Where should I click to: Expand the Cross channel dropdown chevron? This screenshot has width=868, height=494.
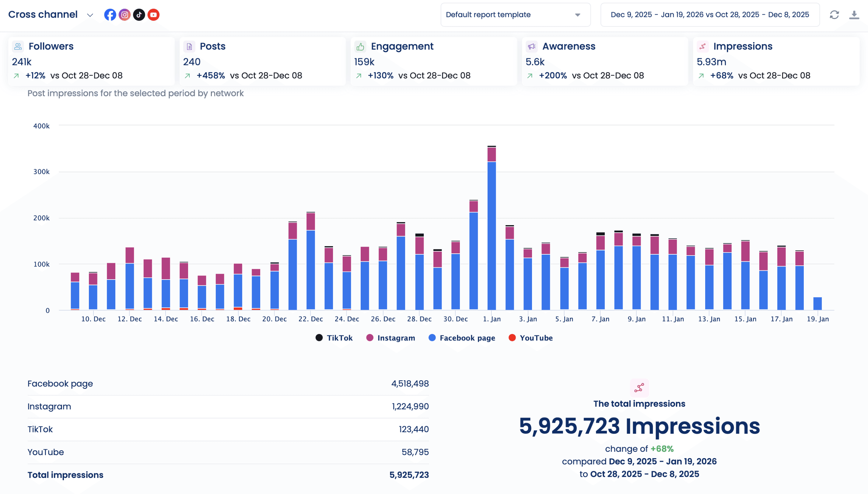point(90,15)
